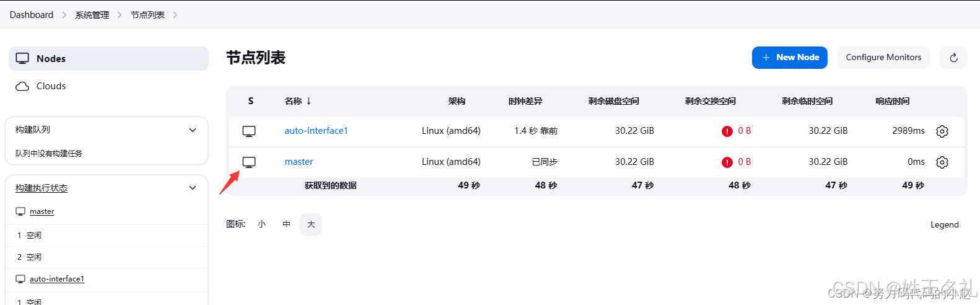Sort table by 剩余磁盘空间 column header
Viewport: 980px width, 305px height.
point(613,101)
